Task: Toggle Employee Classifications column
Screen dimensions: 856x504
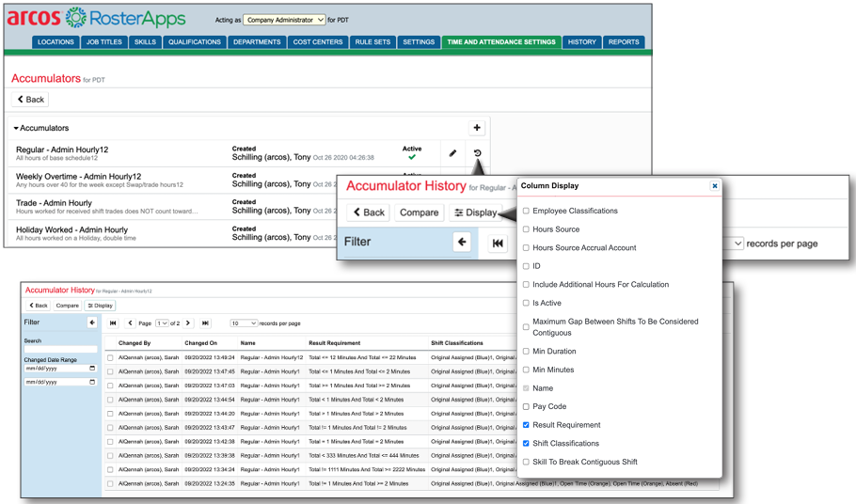Action: tap(526, 211)
